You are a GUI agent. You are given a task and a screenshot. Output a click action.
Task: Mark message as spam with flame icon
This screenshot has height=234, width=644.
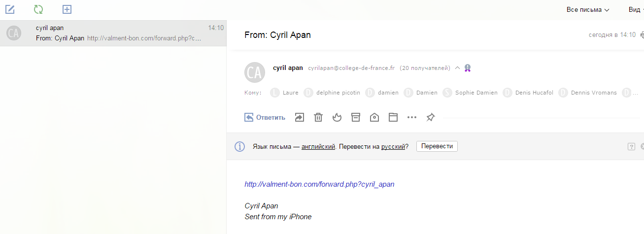[x=337, y=117]
